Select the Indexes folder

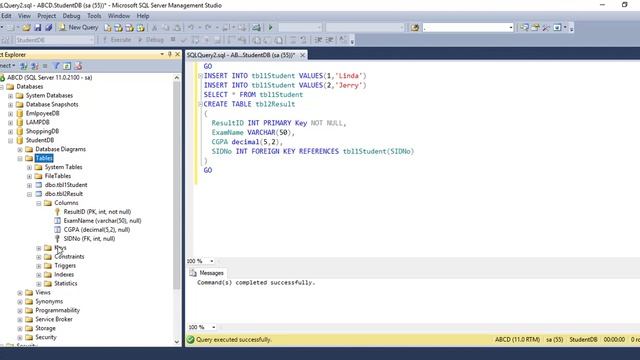(64, 275)
